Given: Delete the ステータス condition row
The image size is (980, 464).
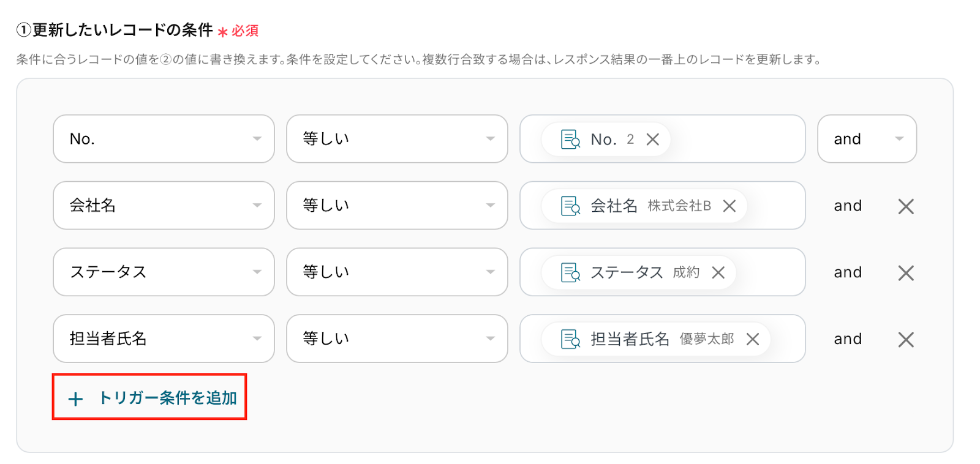Looking at the screenshot, I should [906, 273].
